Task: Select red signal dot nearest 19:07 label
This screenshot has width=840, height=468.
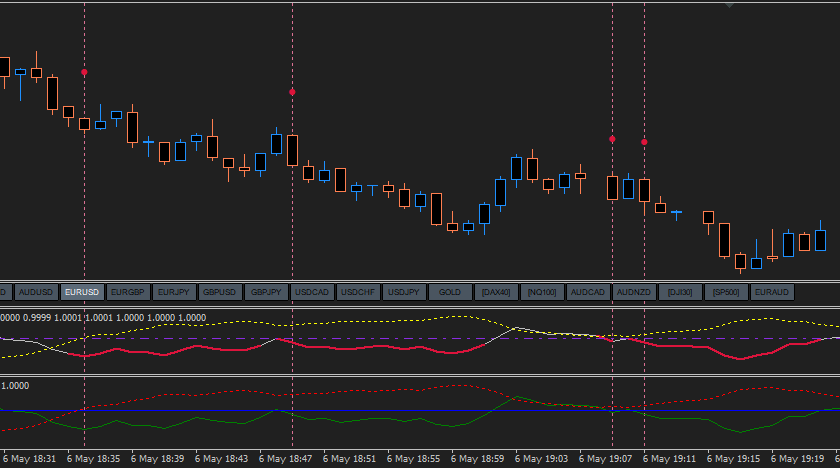Action: coord(612,139)
